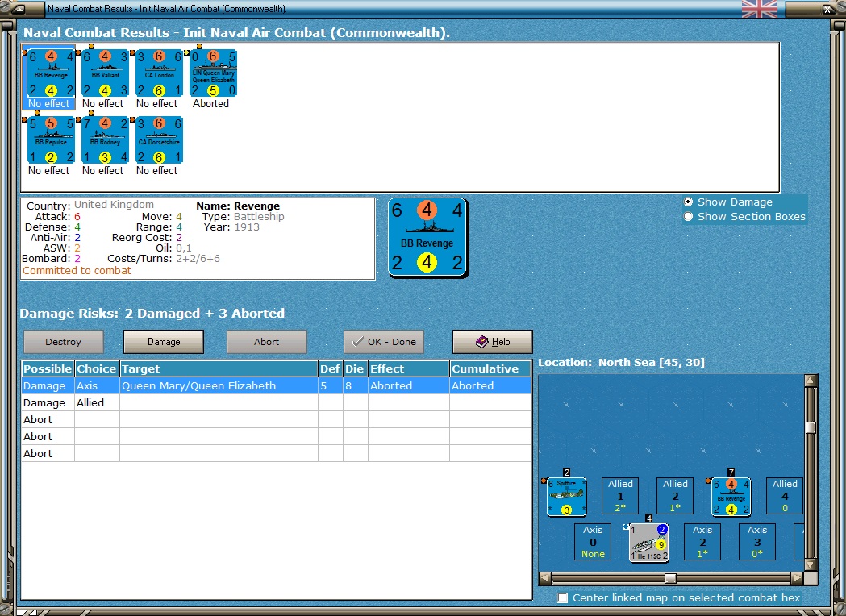Click the map vertical scrollbar thumb
The image size is (846, 616).
pyautogui.click(x=810, y=428)
